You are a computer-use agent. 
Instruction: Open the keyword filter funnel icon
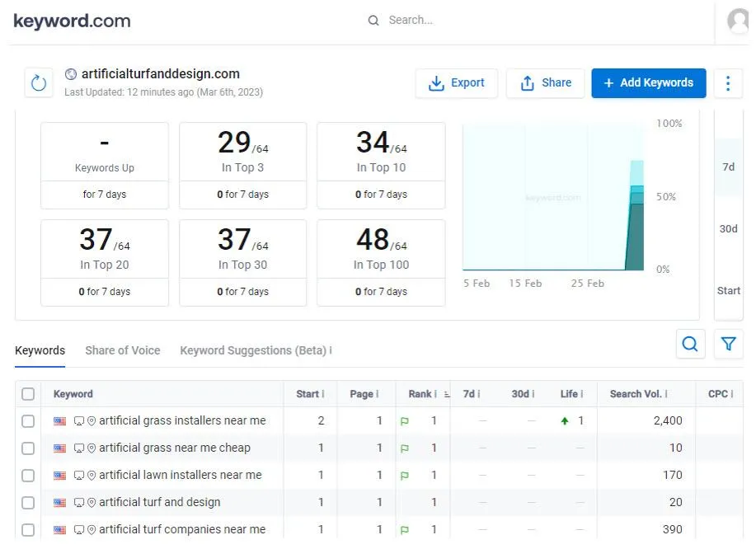click(x=728, y=344)
